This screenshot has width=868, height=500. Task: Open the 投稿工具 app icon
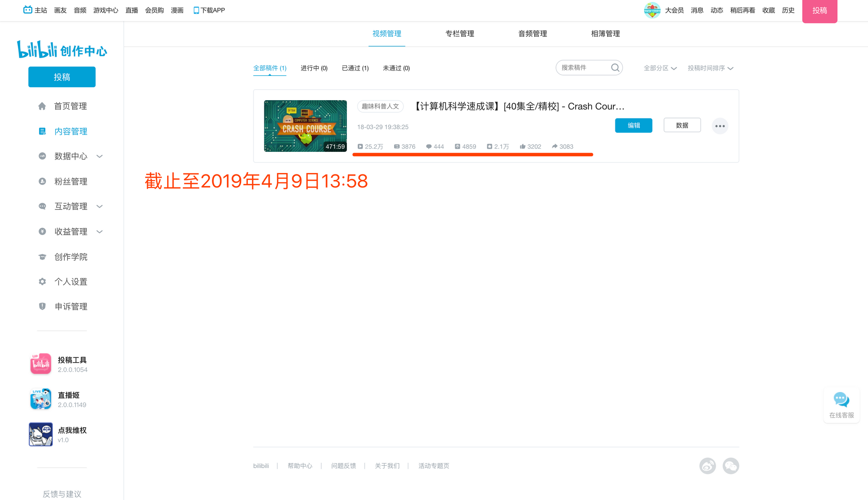point(41,364)
